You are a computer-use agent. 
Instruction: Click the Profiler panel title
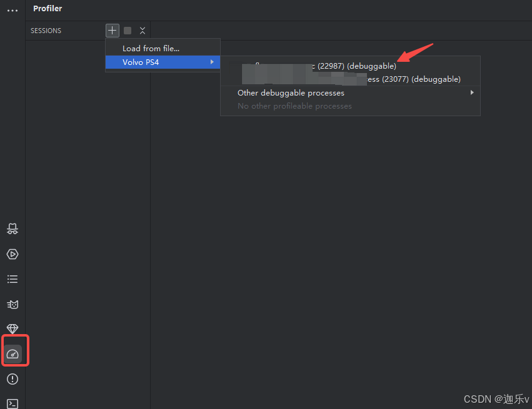point(48,8)
